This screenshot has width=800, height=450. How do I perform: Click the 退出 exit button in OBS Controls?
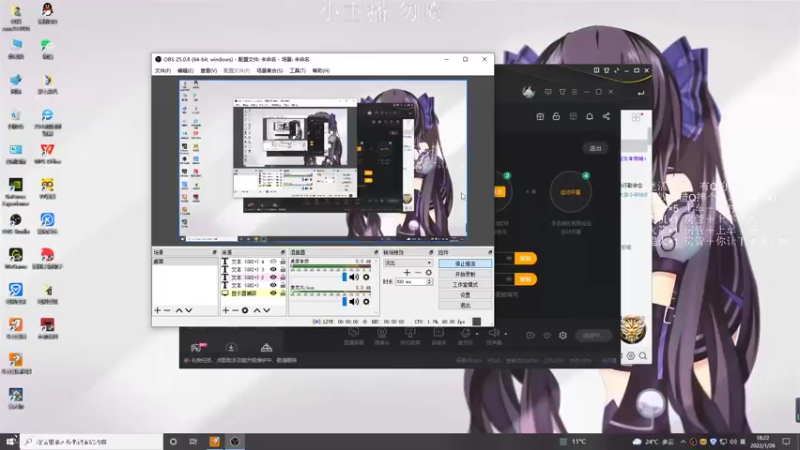(465, 306)
